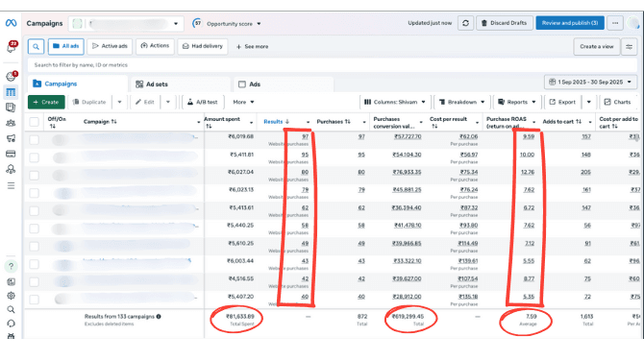Tick checkbox for ₹5,411.81 row
This screenshot has width=644, height=361.
34,157
